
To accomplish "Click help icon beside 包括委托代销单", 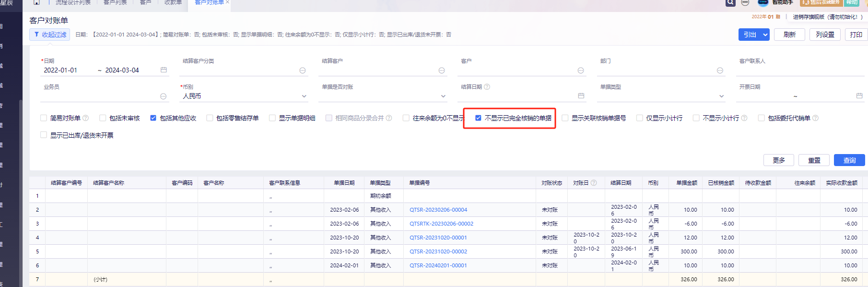I will [815, 118].
